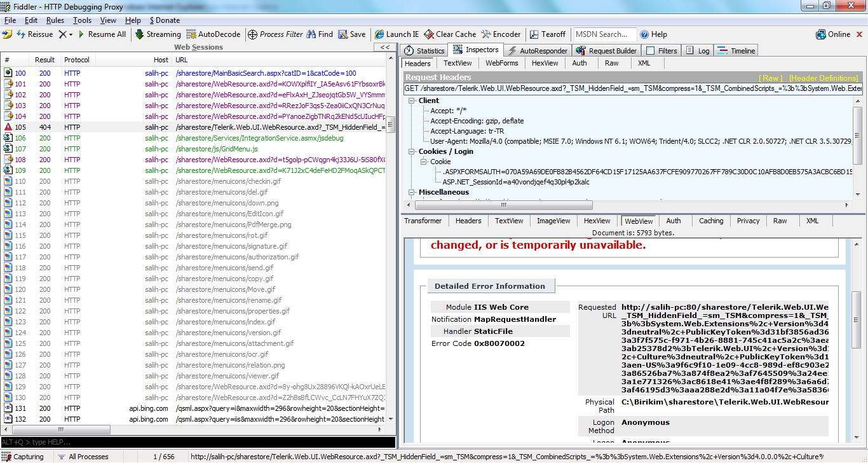Click the comment speech-bubble toolbar icon
The image size is (868, 463).
8,34
